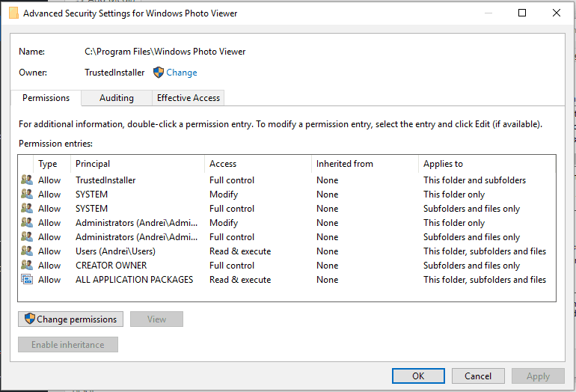Click the user icon of the SYSTEM Modify entry
Image resolution: width=576 pixels, height=392 pixels.
coord(27,194)
